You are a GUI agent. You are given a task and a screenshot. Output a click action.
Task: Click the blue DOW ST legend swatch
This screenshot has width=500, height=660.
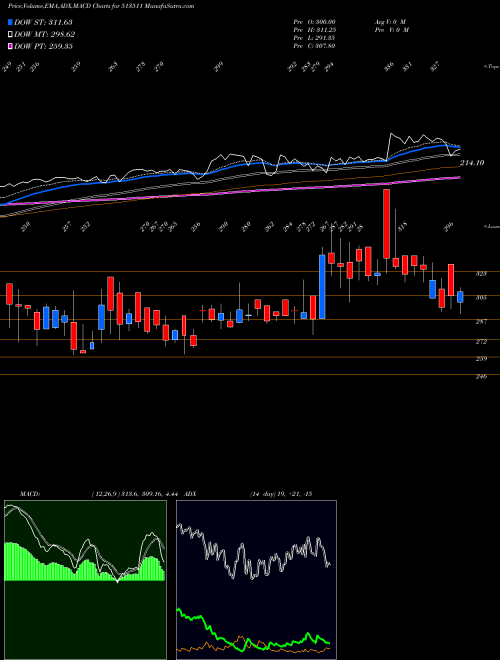10,22
